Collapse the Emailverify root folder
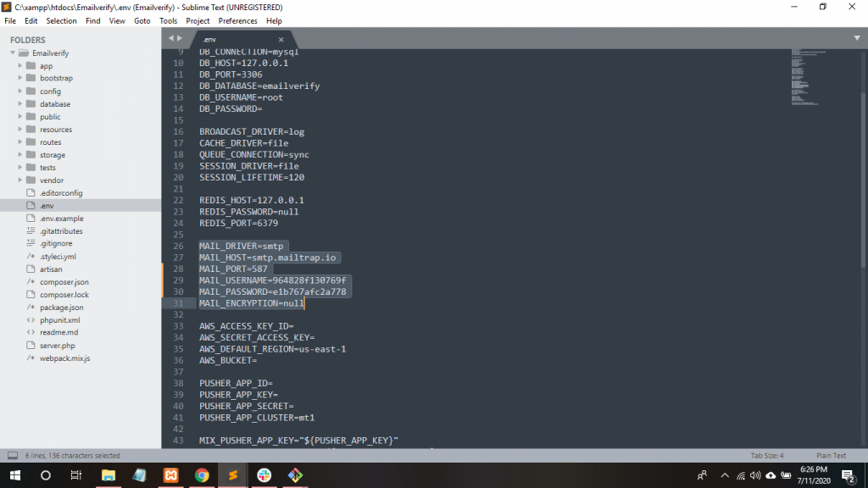 click(13, 53)
